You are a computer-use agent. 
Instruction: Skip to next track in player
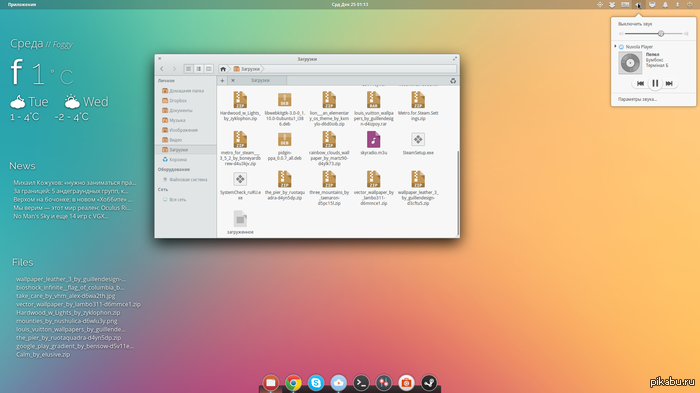[669, 83]
